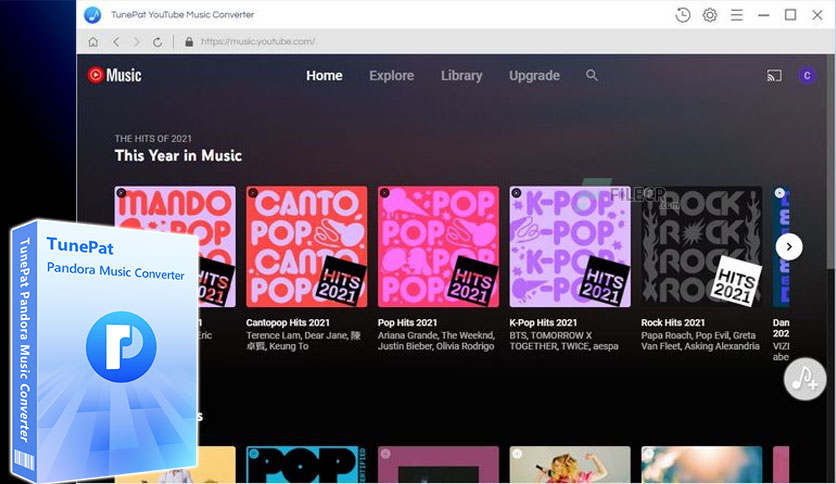Open the settings gear icon
The width and height of the screenshot is (836, 484).
(x=710, y=15)
